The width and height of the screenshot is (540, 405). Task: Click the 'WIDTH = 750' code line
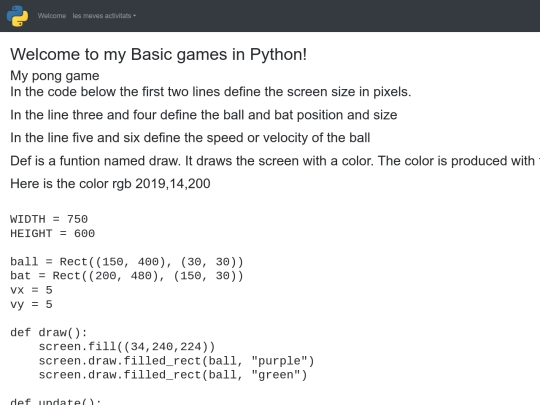[49, 219]
